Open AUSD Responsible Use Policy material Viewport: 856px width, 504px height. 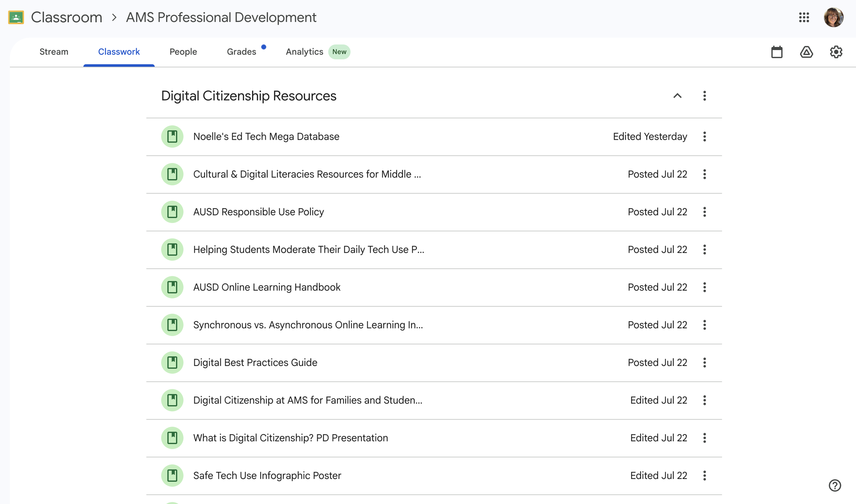pos(259,212)
